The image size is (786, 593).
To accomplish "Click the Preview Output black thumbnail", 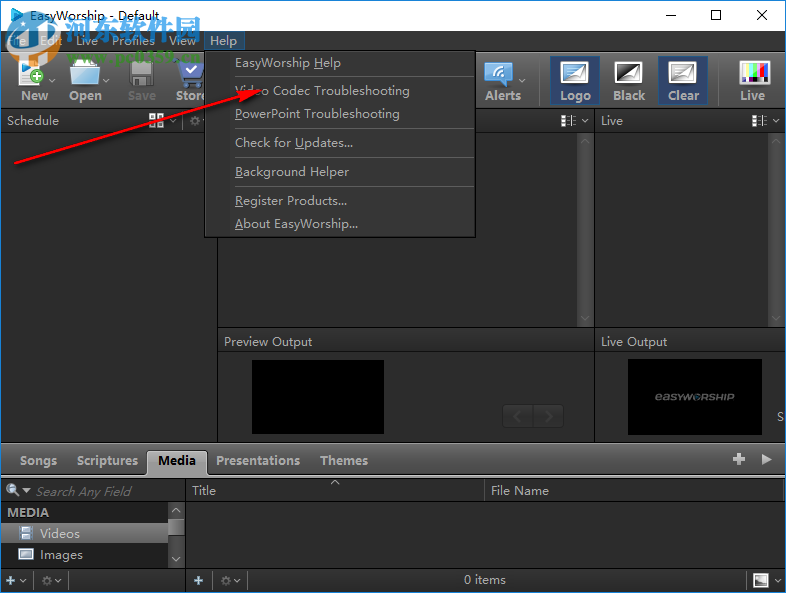I will click(x=318, y=397).
